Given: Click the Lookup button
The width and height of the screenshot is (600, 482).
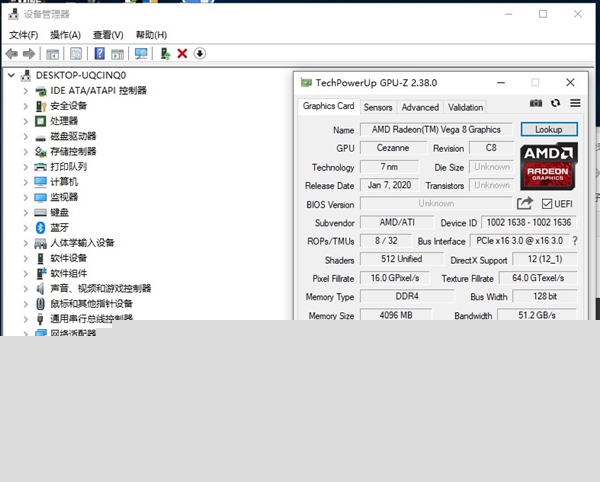Looking at the screenshot, I should pos(549,129).
